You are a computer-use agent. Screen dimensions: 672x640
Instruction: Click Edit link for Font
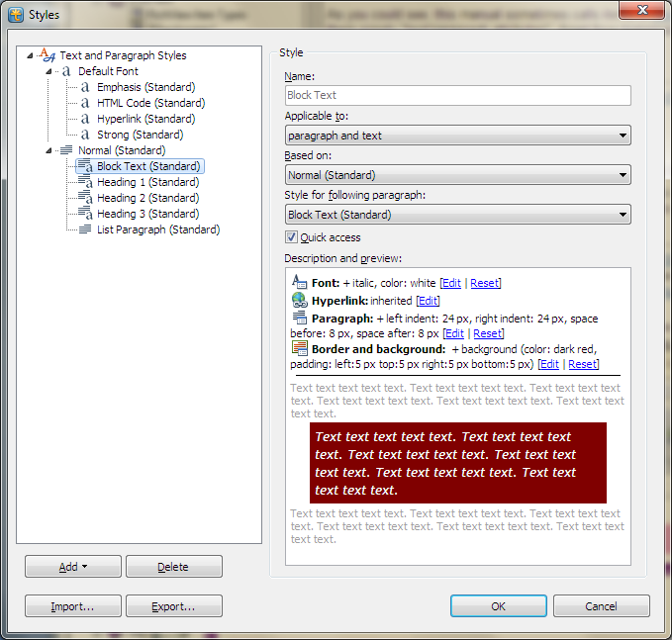(x=451, y=283)
